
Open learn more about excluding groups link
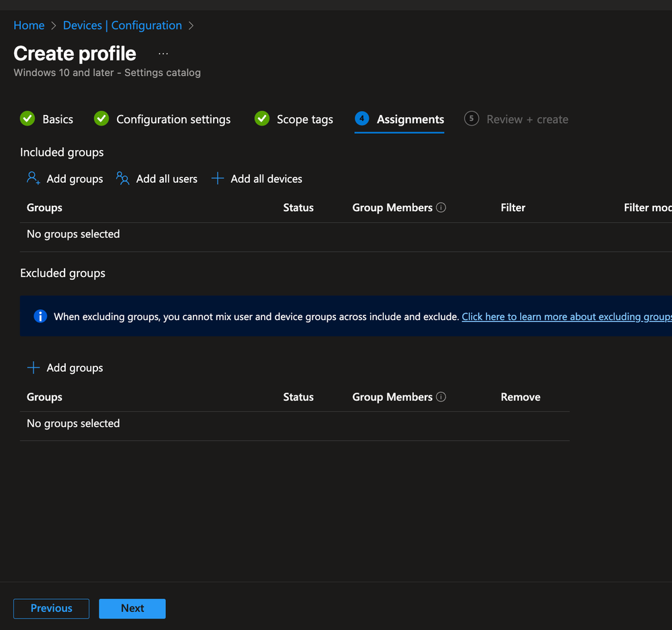tap(566, 317)
